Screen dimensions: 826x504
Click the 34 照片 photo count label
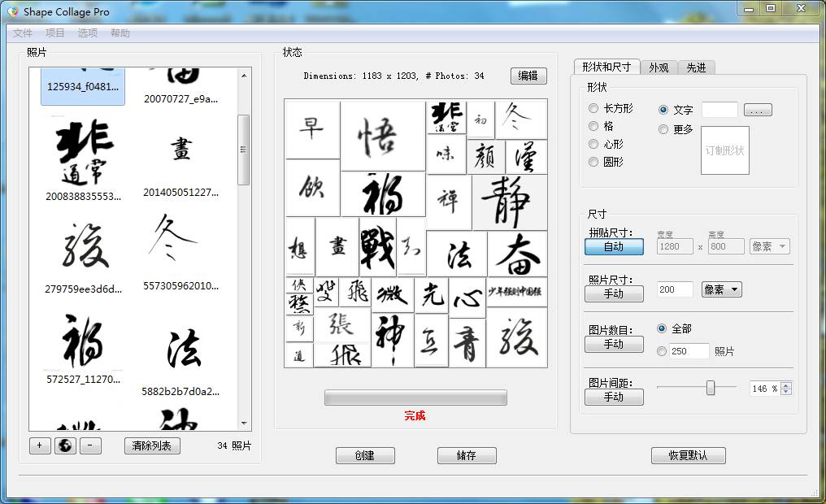tap(234, 445)
